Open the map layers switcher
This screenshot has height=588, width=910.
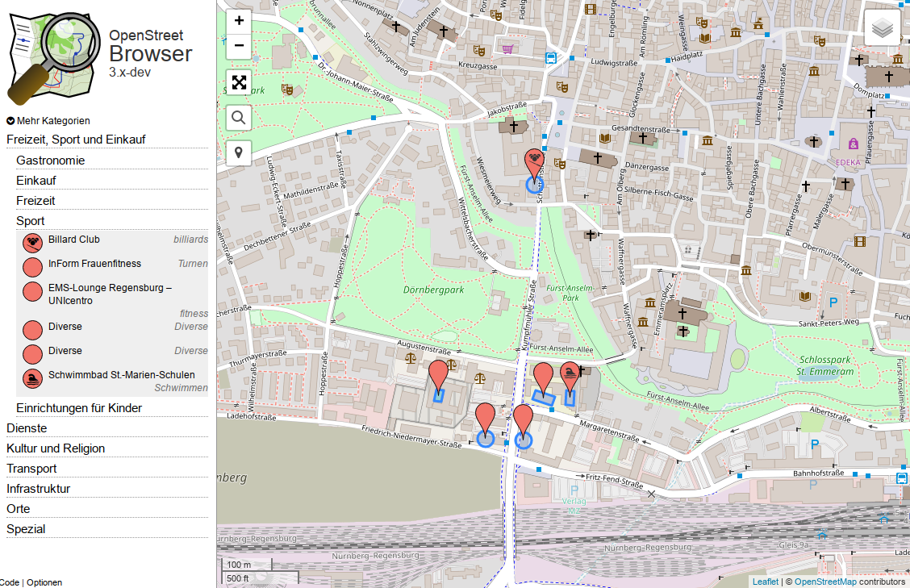click(882, 28)
